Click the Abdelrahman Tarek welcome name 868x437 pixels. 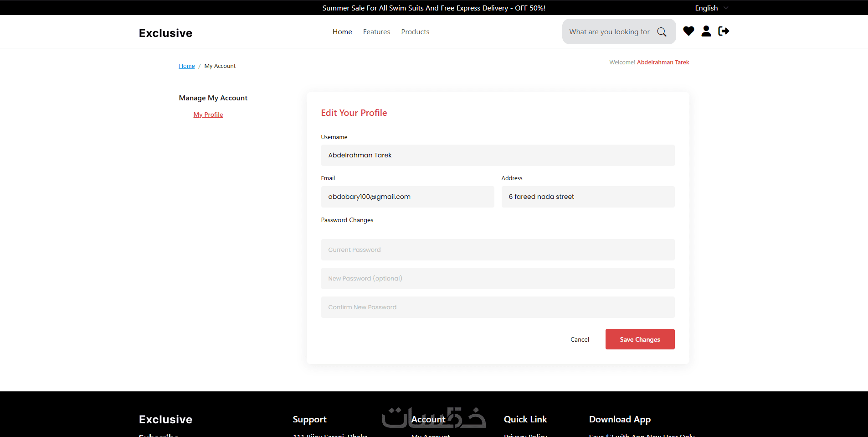663,62
